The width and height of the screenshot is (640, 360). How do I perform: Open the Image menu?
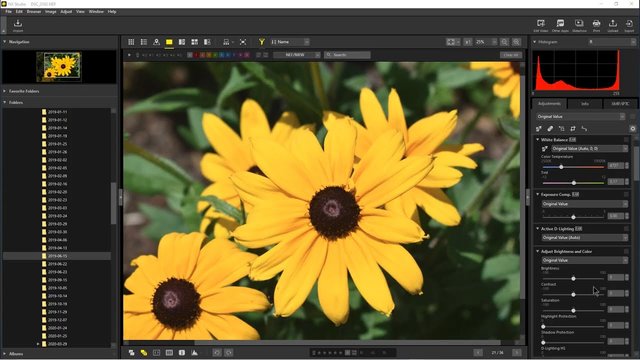tap(51, 12)
